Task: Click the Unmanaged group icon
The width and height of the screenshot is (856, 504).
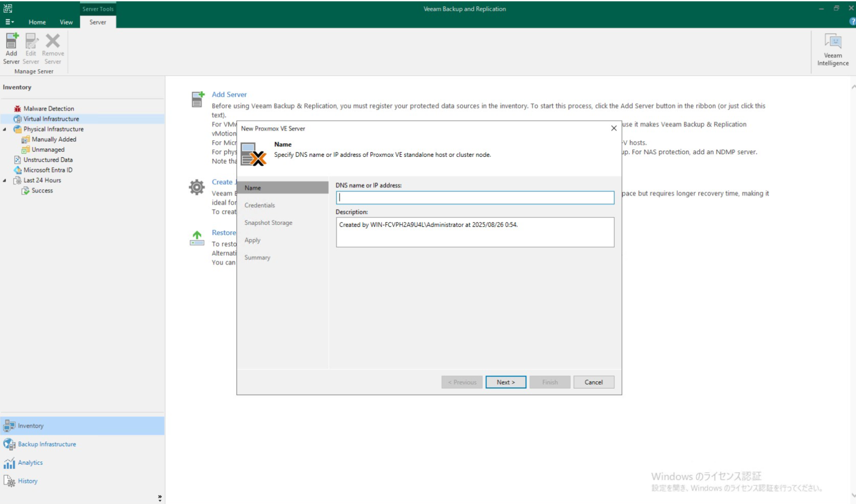Action: [25, 150]
